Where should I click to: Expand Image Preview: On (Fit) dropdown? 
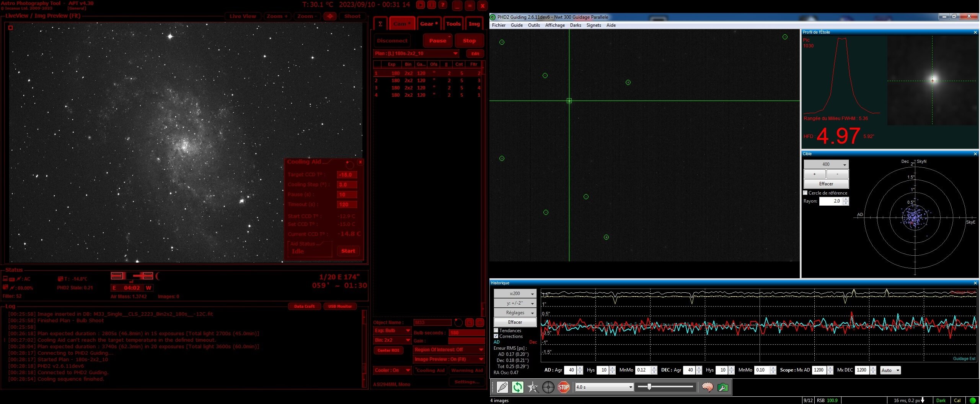[449, 359]
